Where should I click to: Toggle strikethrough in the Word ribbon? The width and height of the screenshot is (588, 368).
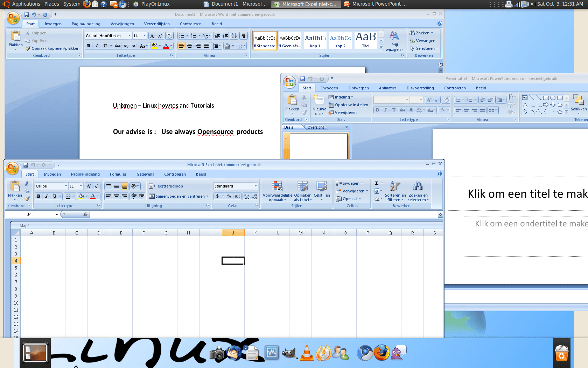[x=118, y=46]
